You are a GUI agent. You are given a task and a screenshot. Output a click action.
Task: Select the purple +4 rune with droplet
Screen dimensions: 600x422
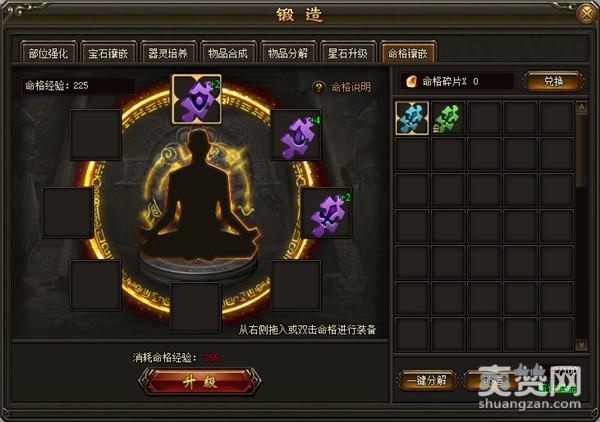[296, 135]
